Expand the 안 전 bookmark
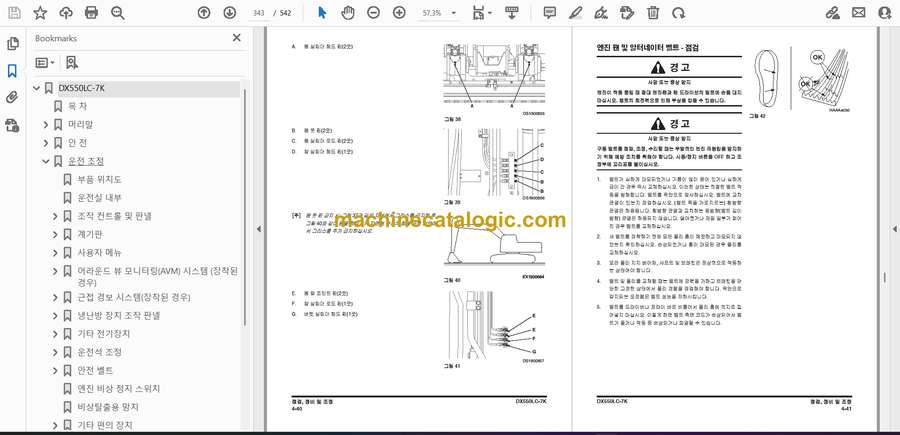Image resolution: width=900 pixels, height=435 pixels. click(46, 143)
